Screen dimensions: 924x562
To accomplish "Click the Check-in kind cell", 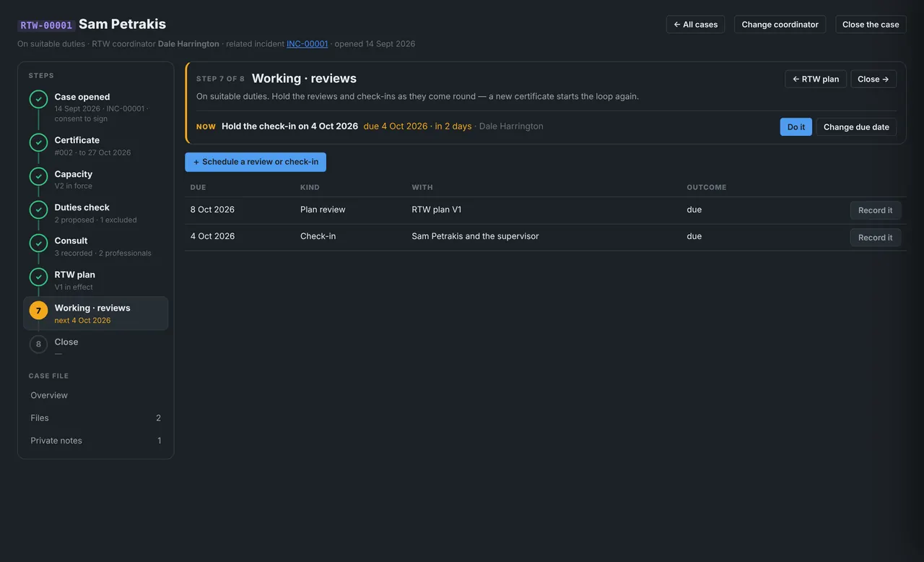I will click(x=318, y=236).
